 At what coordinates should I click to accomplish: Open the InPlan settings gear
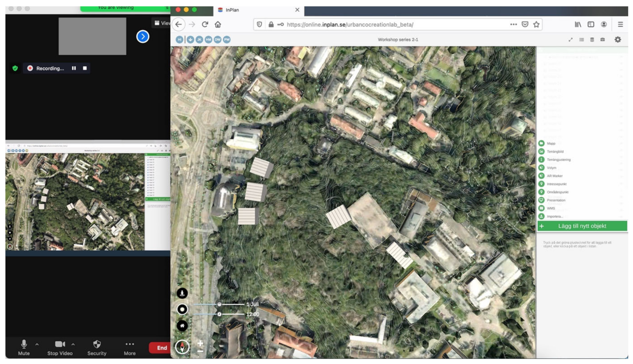[618, 40]
